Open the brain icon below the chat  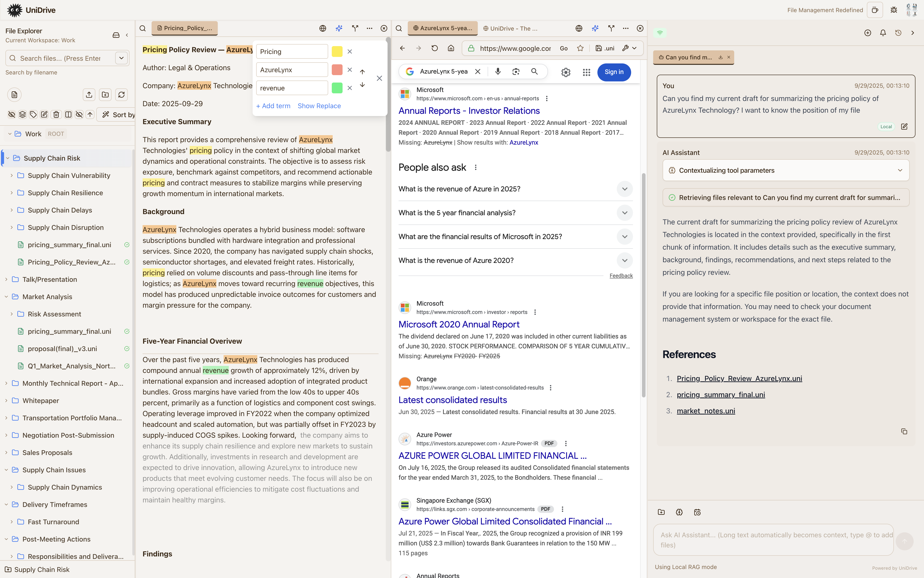point(679,512)
